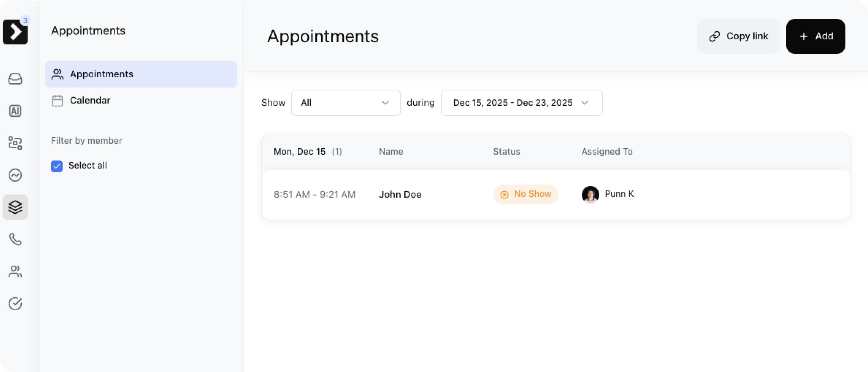Click the Copy link button
Image resolution: width=868 pixels, height=372 pixels.
[738, 36]
